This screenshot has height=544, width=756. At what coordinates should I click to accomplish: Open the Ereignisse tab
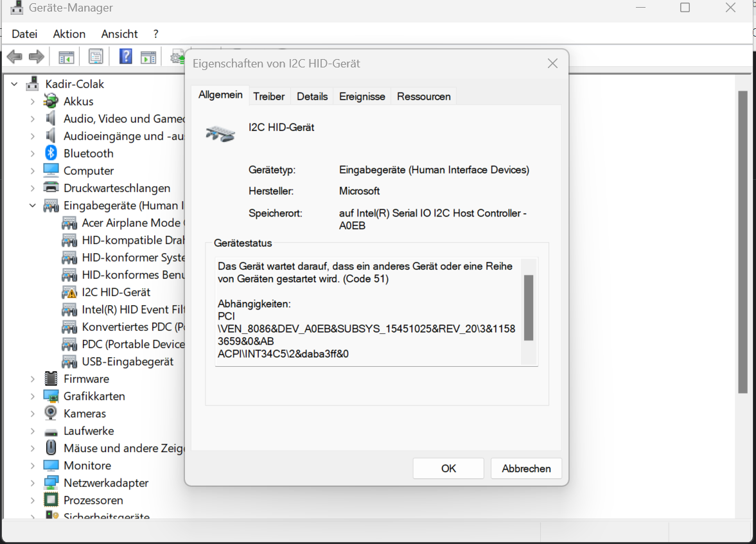point(362,96)
